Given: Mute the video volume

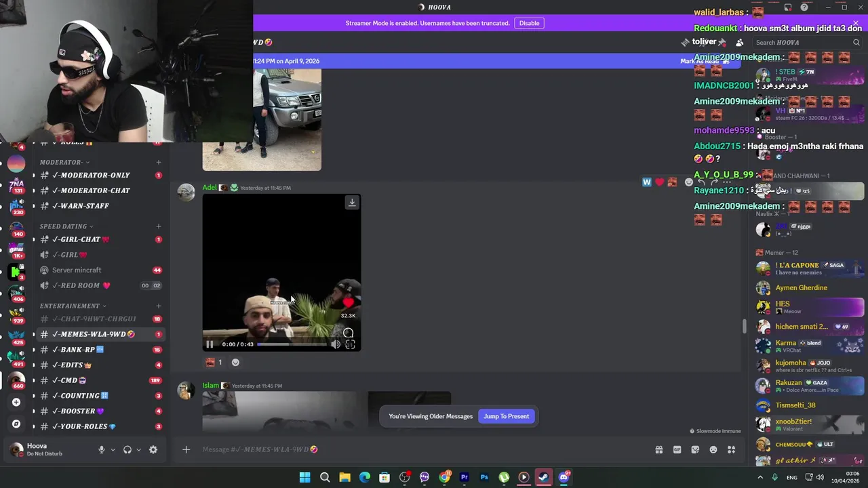Looking at the screenshot, I should click(x=336, y=344).
